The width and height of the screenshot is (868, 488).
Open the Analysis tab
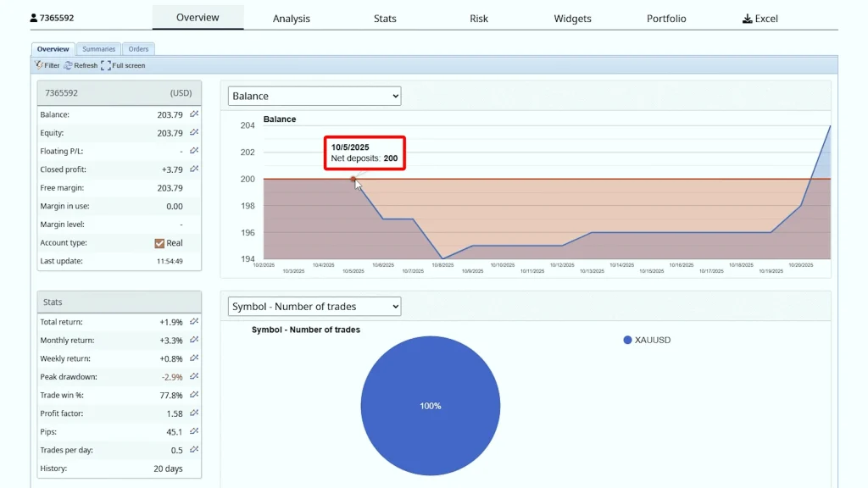click(291, 19)
